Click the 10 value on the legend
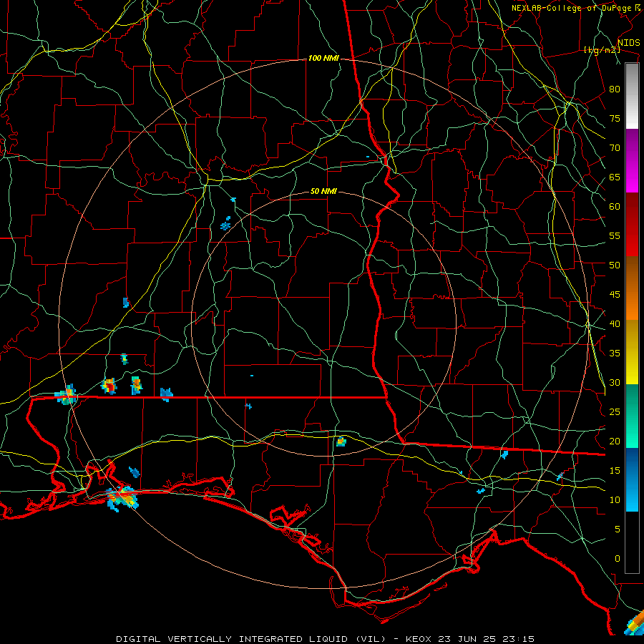The height and width of the screenshot is (644, 644). 615,500
